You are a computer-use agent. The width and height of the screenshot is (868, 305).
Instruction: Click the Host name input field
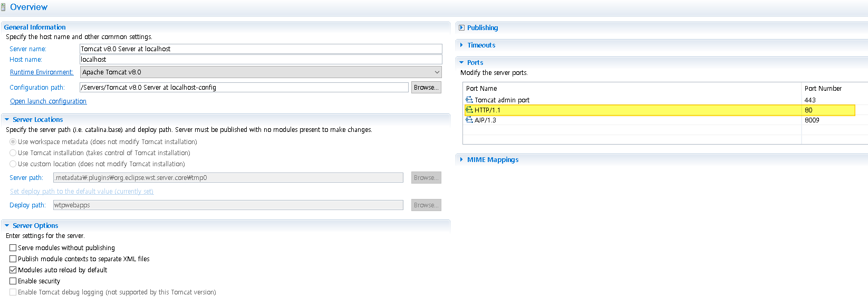pos(261,59)
